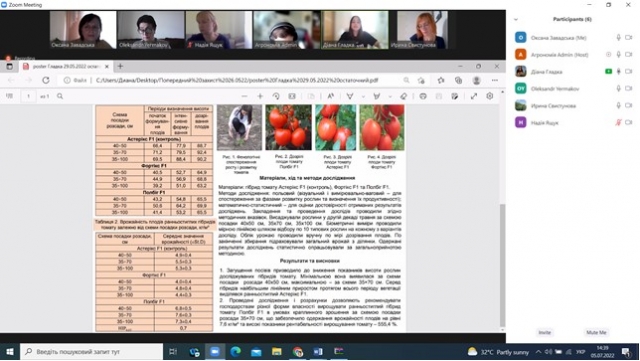The image size is (640, 361).
Task: Enter full screen via the PDF toolbar arrows icon
Action: coord(473,96)
